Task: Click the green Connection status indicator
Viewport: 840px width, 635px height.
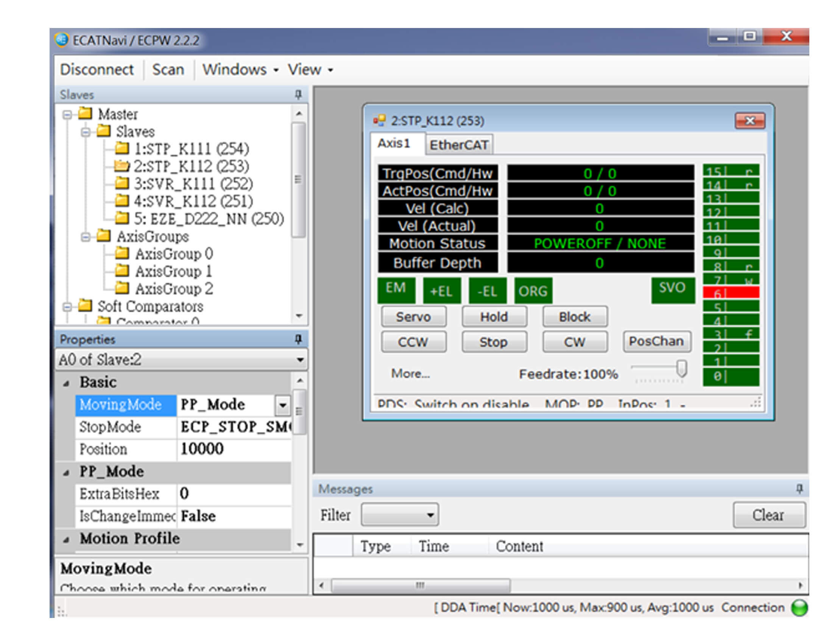Action: click(x=799, y=608)
